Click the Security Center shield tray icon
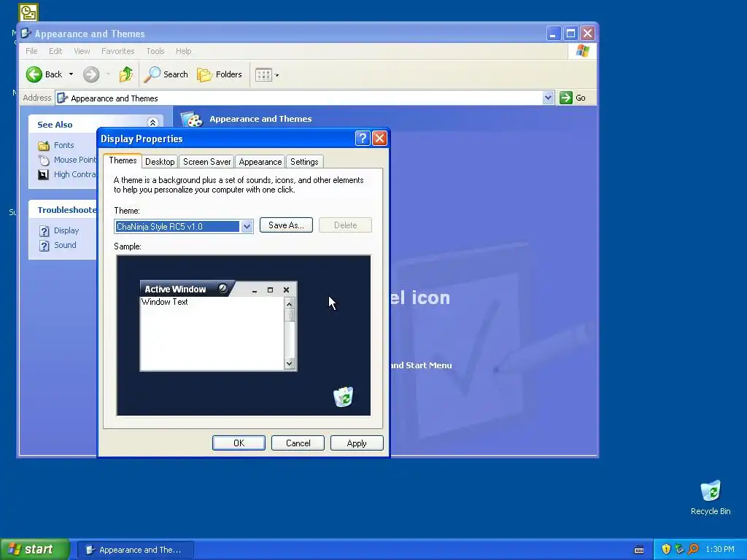Image resolution: width=747 pixels, height=560 pixels. [x=666, y=550]
